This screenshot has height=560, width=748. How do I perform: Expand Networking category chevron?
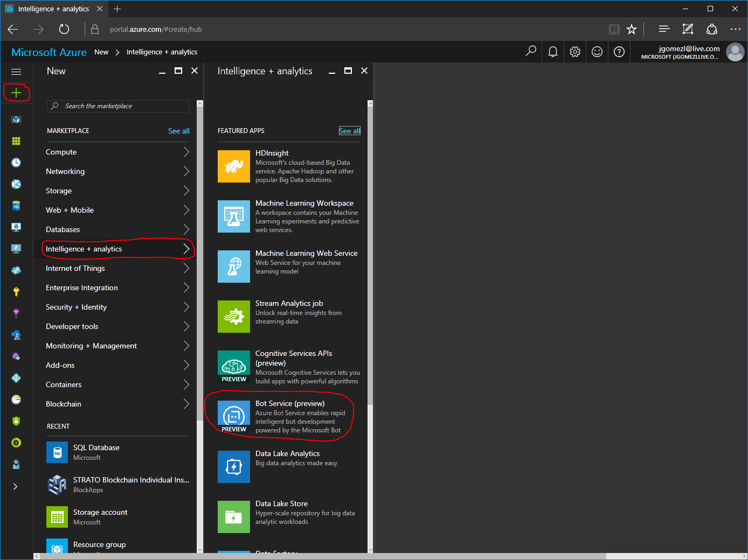[x=186, y=171]
